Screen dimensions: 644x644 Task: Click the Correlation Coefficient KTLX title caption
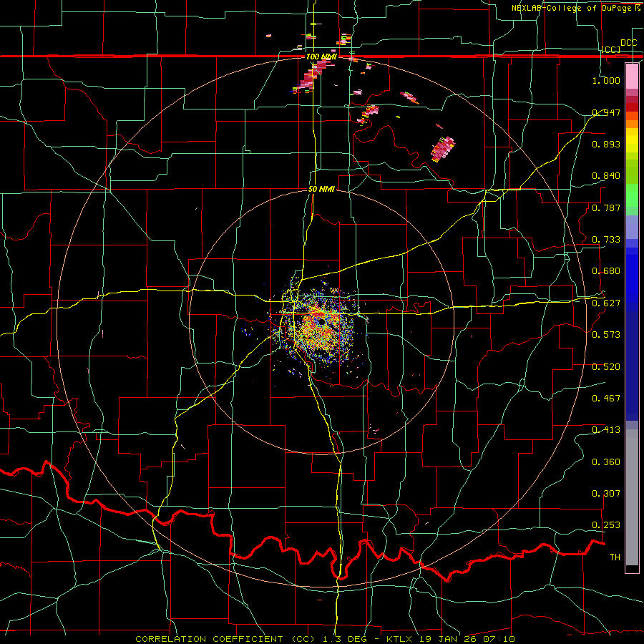[x=325, y=639]
